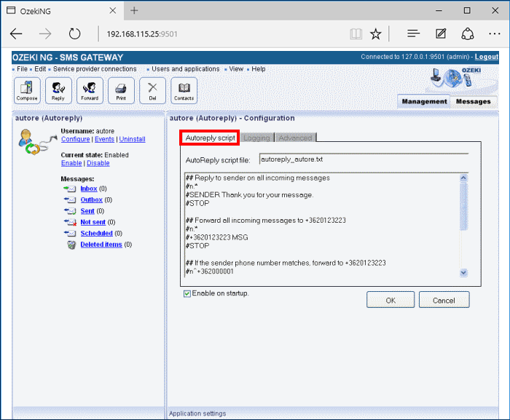
Task: Click inside the autoreply script text area
Action: point(322,225)
